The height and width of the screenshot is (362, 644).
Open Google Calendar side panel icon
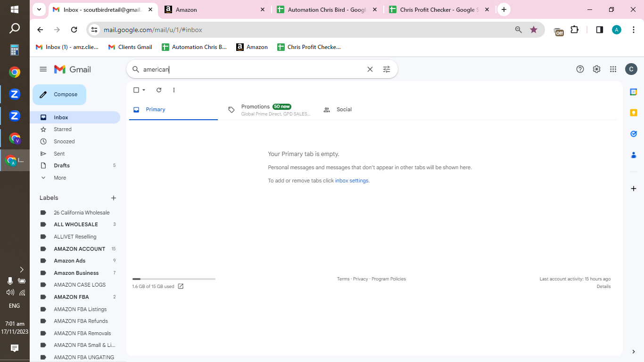tap(634, 92)
